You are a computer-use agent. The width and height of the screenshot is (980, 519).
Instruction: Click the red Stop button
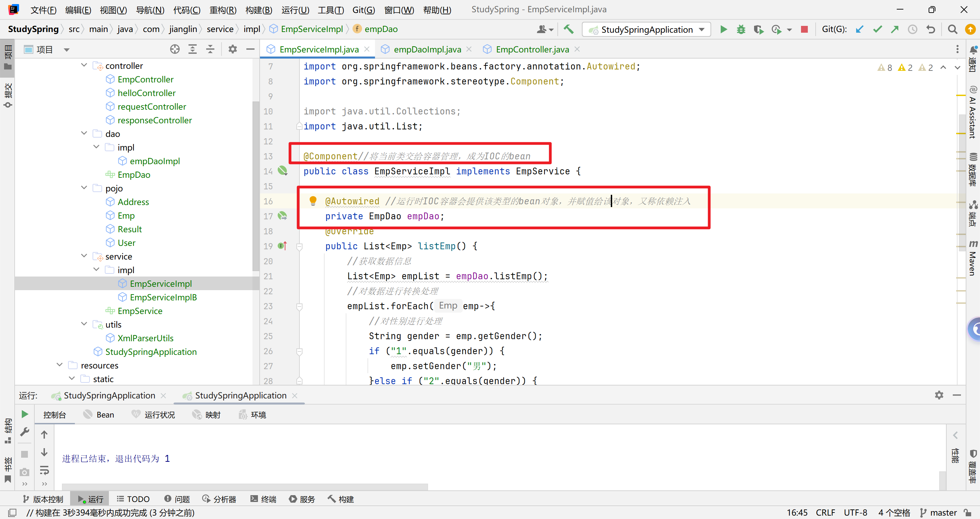click(x=804, y=29)
